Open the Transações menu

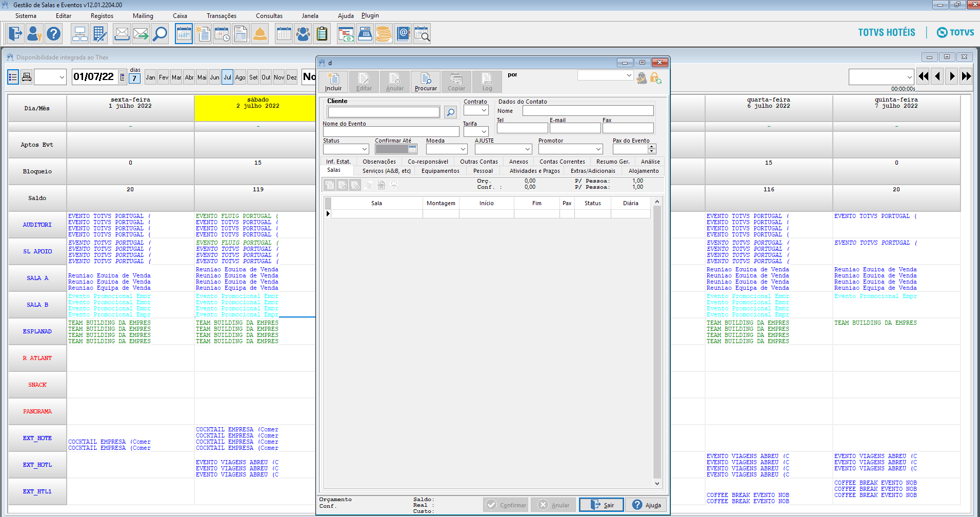[x=222, y=16]
